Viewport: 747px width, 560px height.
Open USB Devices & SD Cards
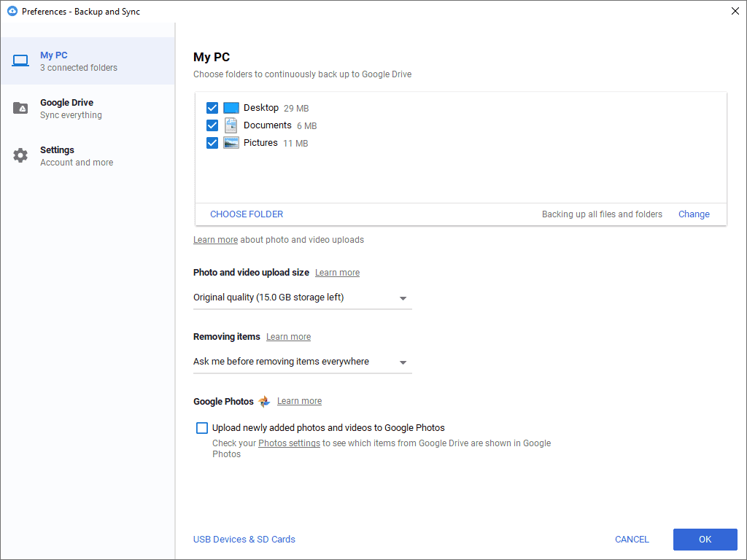pos(244,539)
